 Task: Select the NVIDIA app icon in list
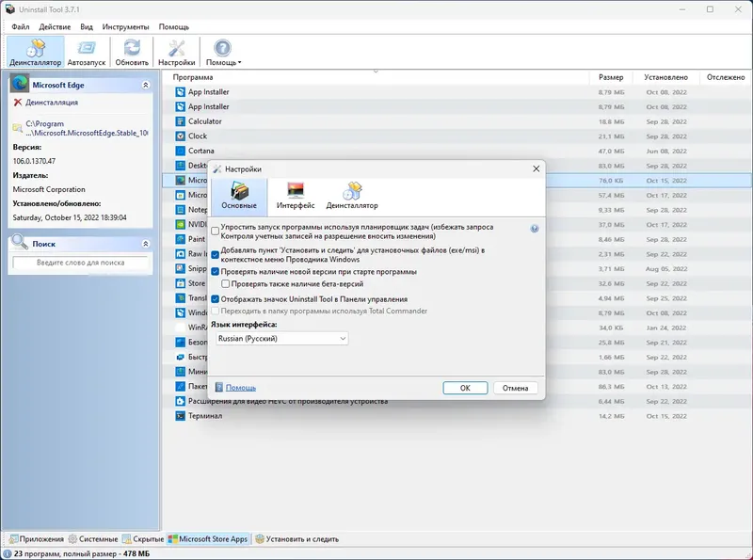coord(180,224)
